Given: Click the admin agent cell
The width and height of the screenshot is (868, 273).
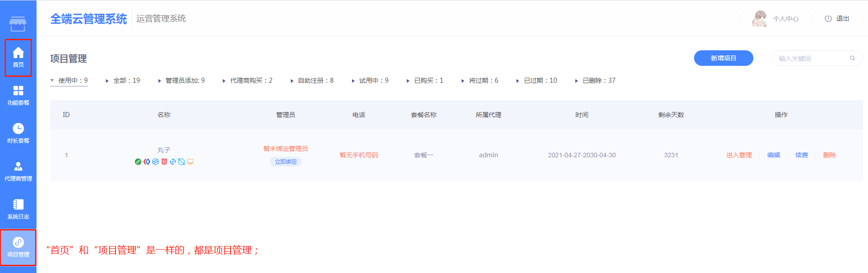Looking at the screenshot, I should pyautogui.click(x=488, y=155).
